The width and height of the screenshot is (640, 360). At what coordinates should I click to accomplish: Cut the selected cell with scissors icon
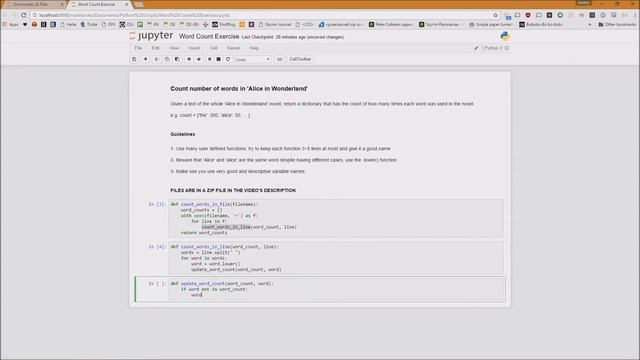156,59
